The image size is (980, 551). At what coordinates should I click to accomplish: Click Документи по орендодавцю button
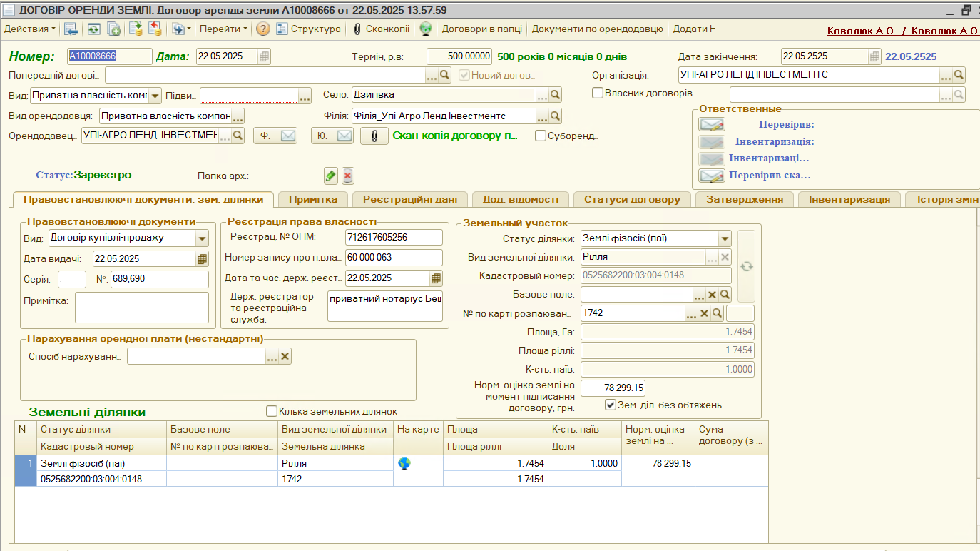click(597, 29)
